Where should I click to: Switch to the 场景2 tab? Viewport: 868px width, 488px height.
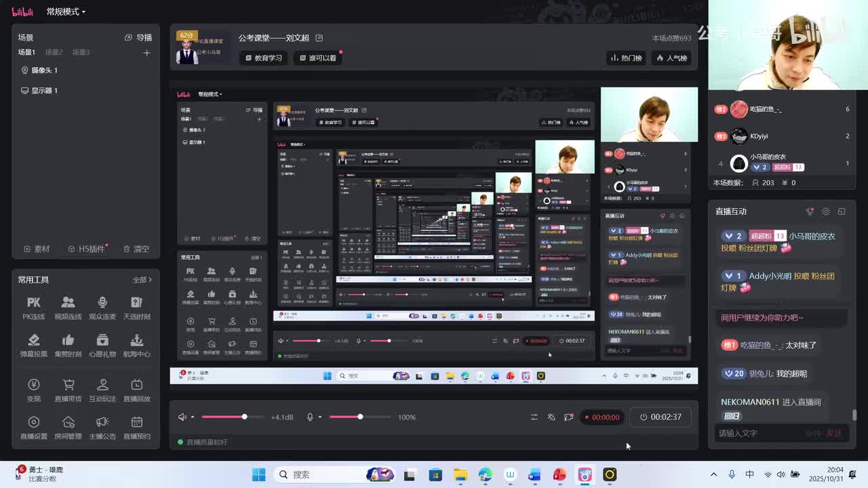pos(54,52)
